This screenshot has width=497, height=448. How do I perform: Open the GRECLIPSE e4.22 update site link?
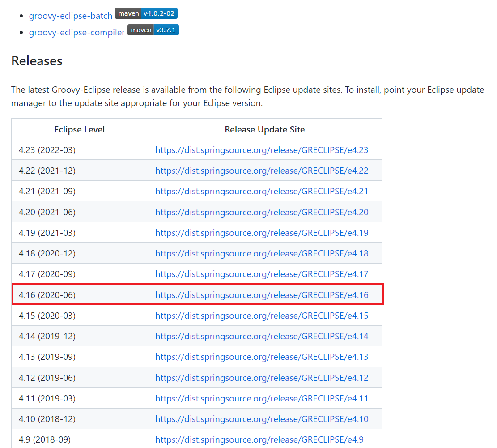point(262,171)
